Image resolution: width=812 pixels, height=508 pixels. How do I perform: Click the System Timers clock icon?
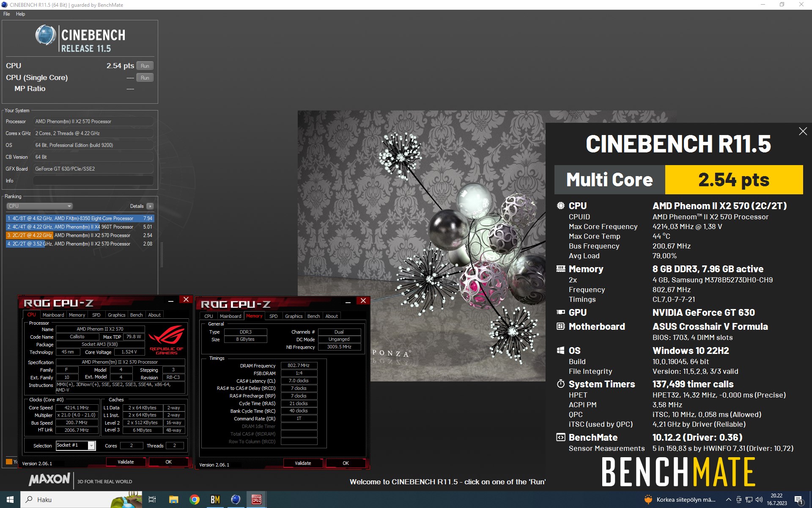tap(561, 384)
